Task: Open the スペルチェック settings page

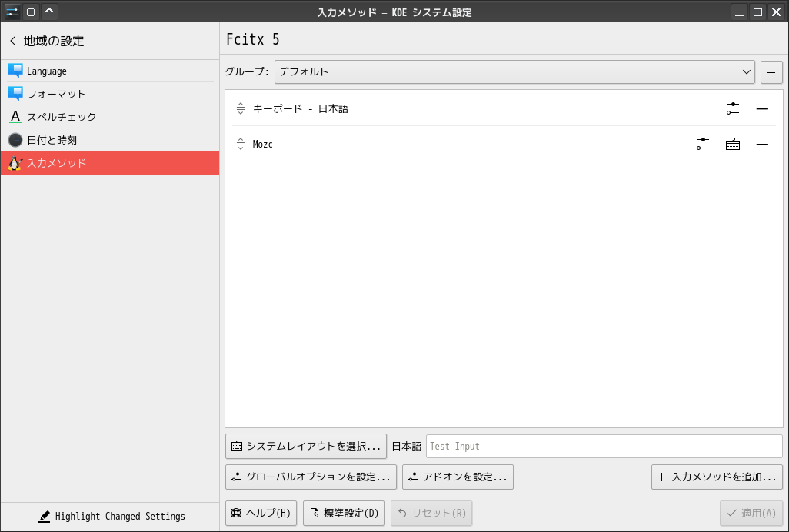Action: [110, 117]
